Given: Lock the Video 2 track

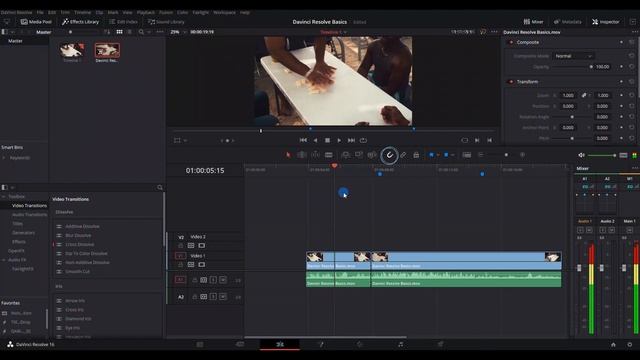Looking at the screenshot, I should (x=180, y=246).
